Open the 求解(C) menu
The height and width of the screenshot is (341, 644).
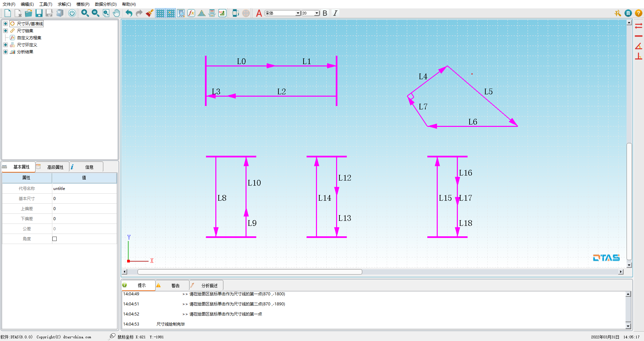click(64, 4)
